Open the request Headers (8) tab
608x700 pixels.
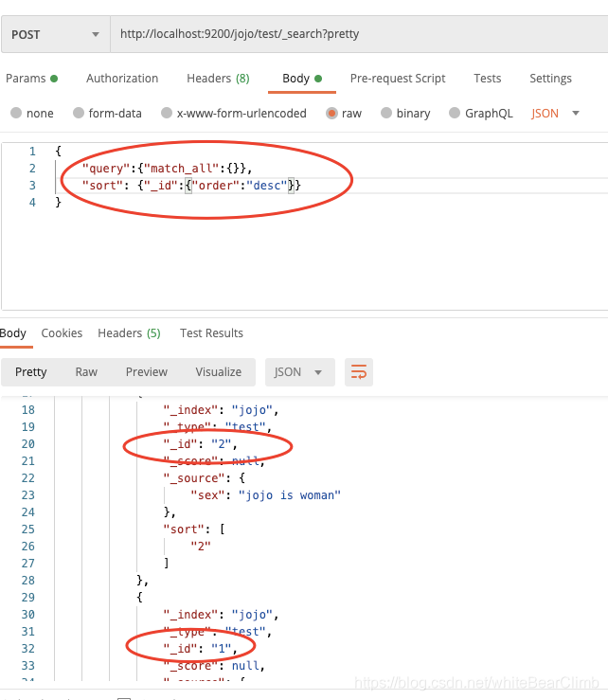point(218,78)
